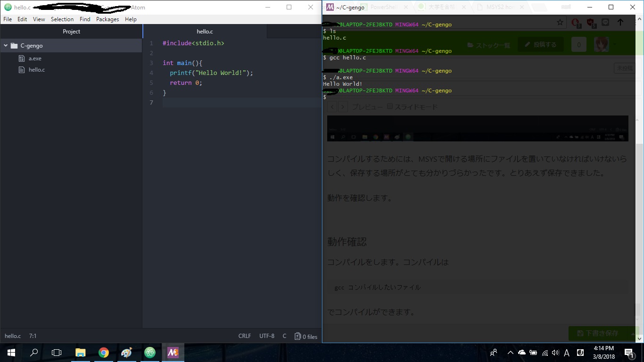
Task: Show hidden system tray icons
Action: [x=510, y=353]
